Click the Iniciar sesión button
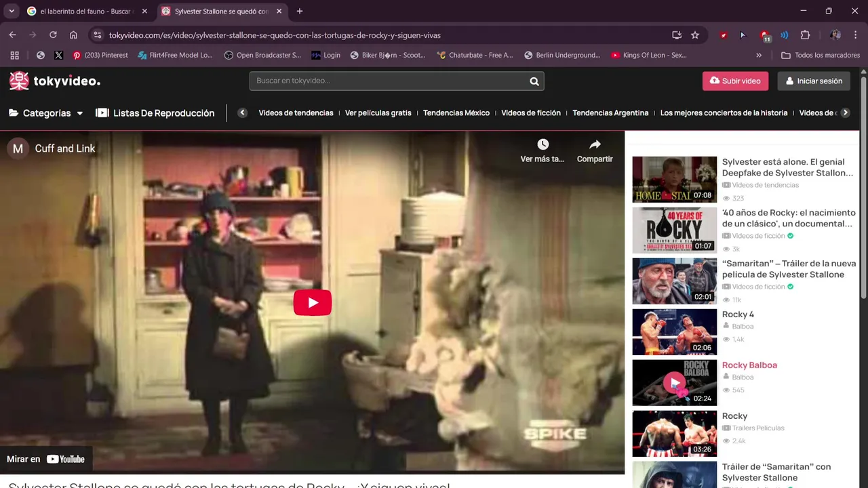Screen dimensions: 868x488 (814, 81)
